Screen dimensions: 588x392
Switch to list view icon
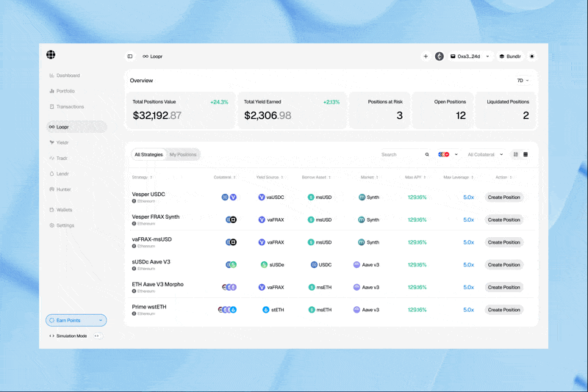pyautogui.click(x=526, y=154)
